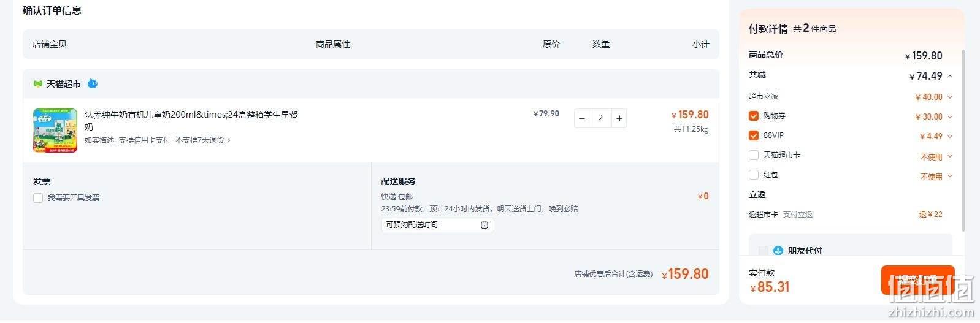Click the 如实描述 service tag
980x323 pixels.
[x=99, y=140]
